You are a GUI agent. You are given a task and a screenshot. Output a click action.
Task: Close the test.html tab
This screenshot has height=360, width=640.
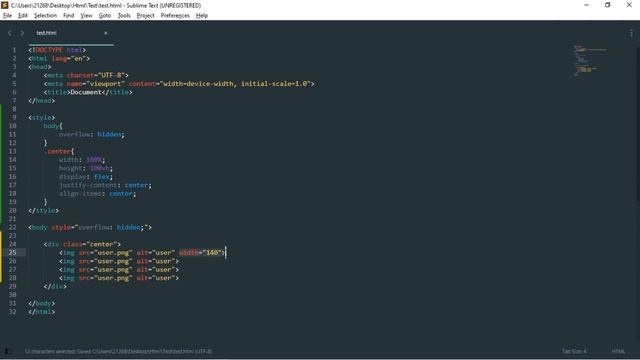(x=106, y=33)
